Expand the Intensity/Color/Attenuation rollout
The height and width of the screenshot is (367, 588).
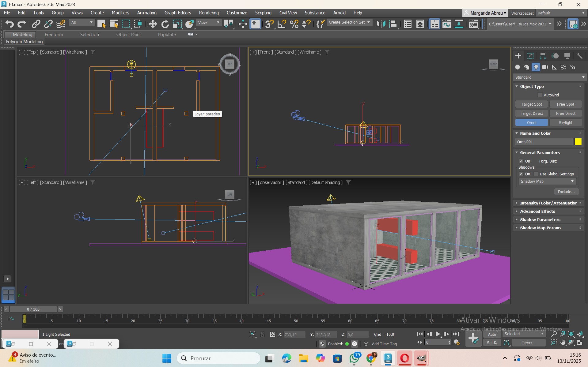[548, 203]
